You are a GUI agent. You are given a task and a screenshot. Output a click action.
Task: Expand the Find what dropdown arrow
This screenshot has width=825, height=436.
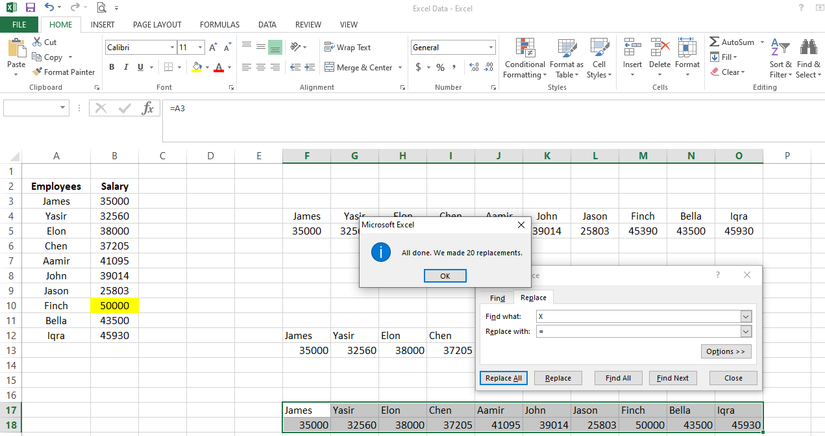[x=745, y=316]
